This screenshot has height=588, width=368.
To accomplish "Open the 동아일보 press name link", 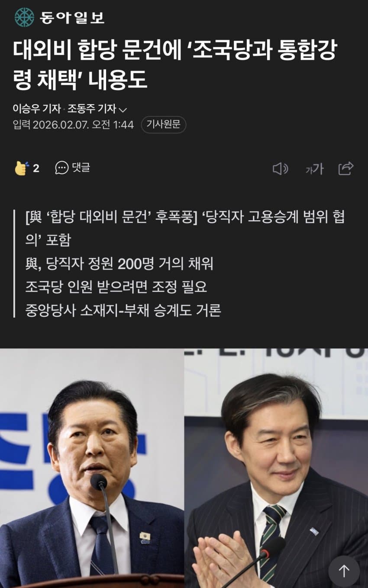I will click(x=72, y=17).
